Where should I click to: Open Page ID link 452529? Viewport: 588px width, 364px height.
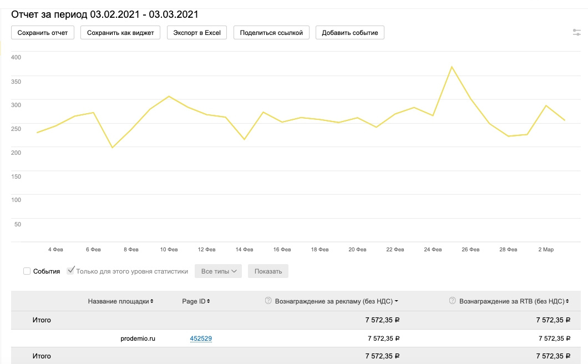(201, 338)
